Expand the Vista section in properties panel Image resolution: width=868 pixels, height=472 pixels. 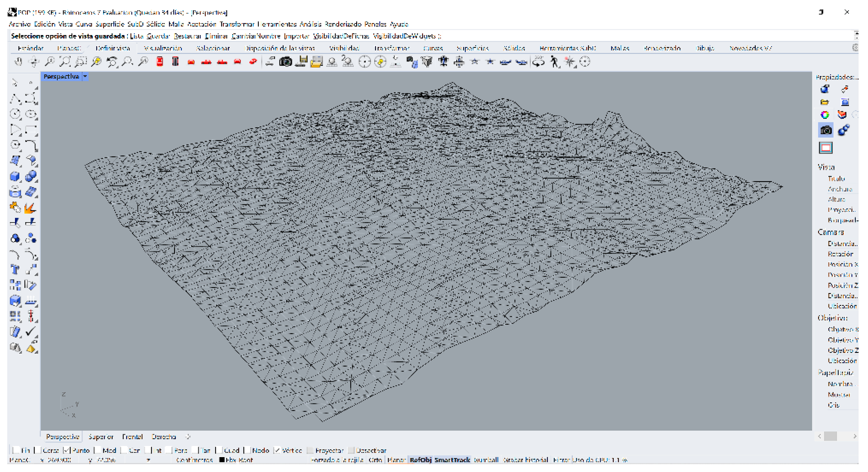[x=826, y=167]
